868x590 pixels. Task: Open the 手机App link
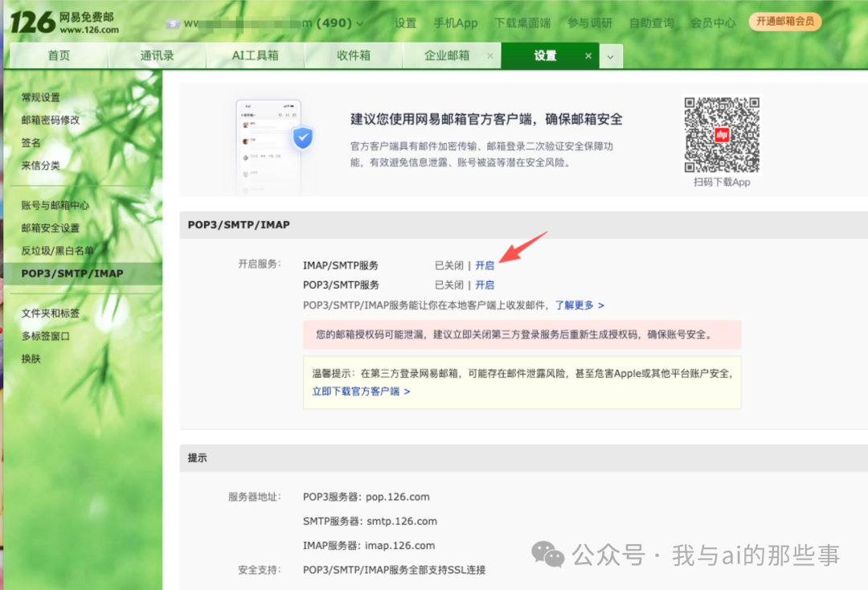pos(455,23)
